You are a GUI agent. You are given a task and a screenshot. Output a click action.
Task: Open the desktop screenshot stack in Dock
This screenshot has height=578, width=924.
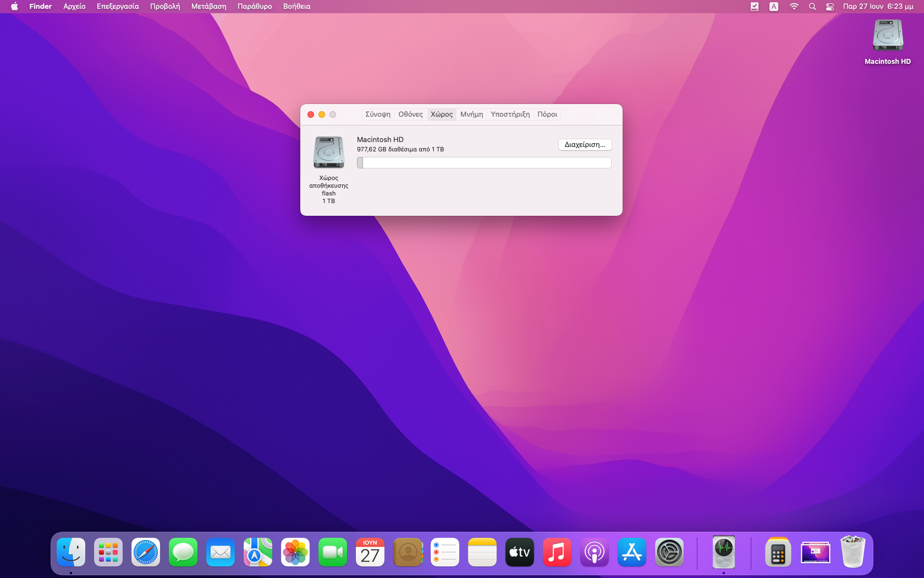click(x=815, y=552)
